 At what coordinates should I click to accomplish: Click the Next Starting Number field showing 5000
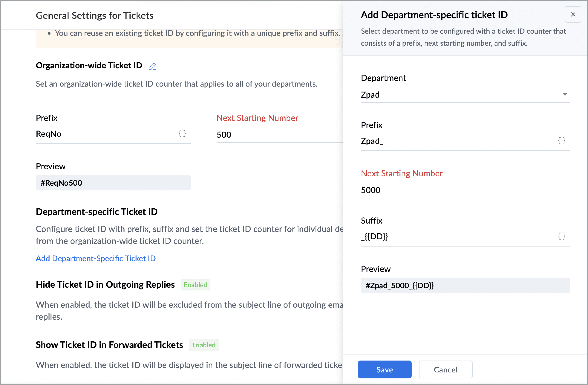(x=464, y=190)
